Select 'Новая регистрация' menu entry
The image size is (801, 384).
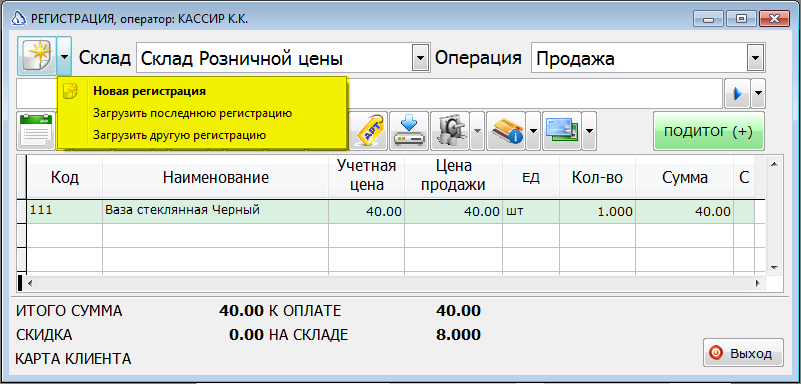149,91
